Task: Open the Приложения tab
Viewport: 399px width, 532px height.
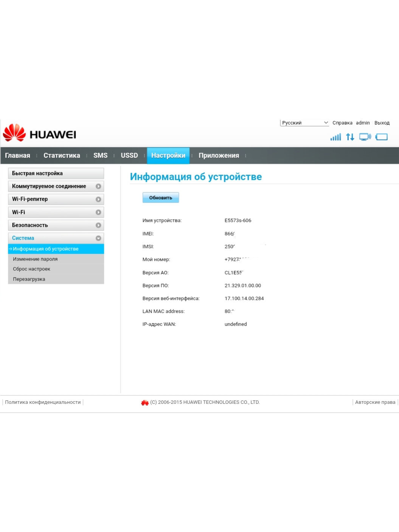Action: [219, 155]
